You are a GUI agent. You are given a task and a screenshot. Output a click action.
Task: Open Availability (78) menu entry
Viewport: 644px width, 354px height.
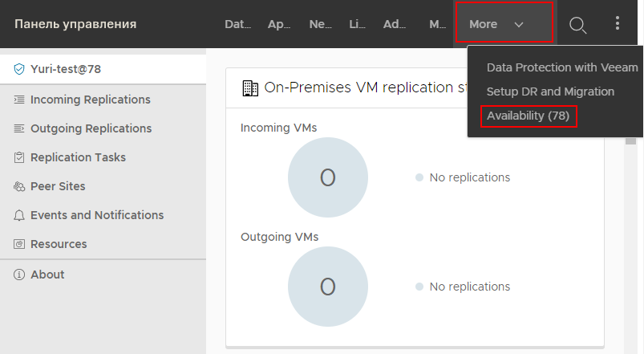pos(528,116)
